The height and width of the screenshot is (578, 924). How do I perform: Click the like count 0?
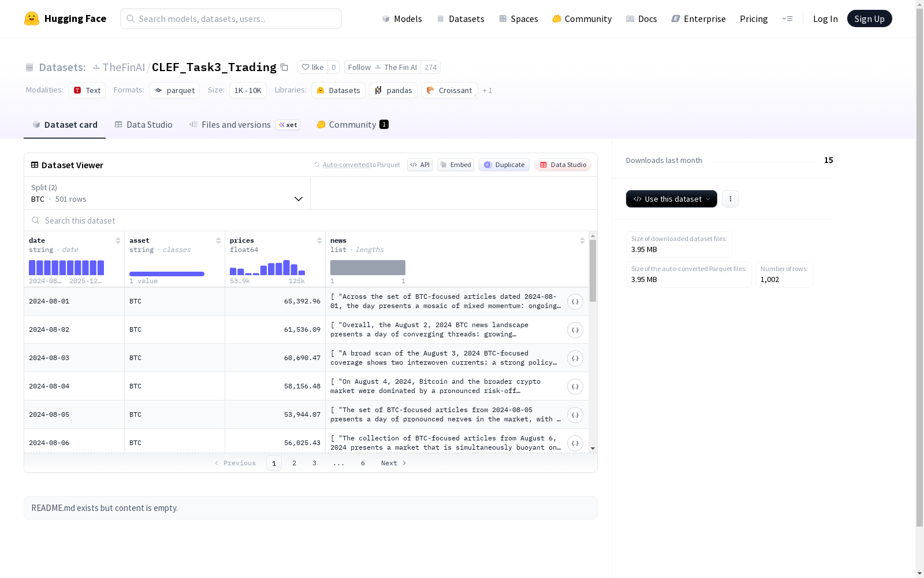click(x=333, y=67)
